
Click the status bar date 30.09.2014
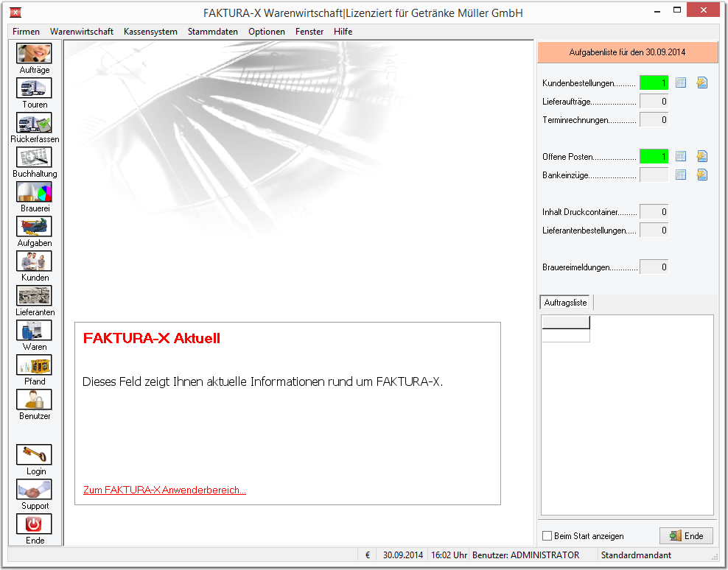click(x=402, y=555)
